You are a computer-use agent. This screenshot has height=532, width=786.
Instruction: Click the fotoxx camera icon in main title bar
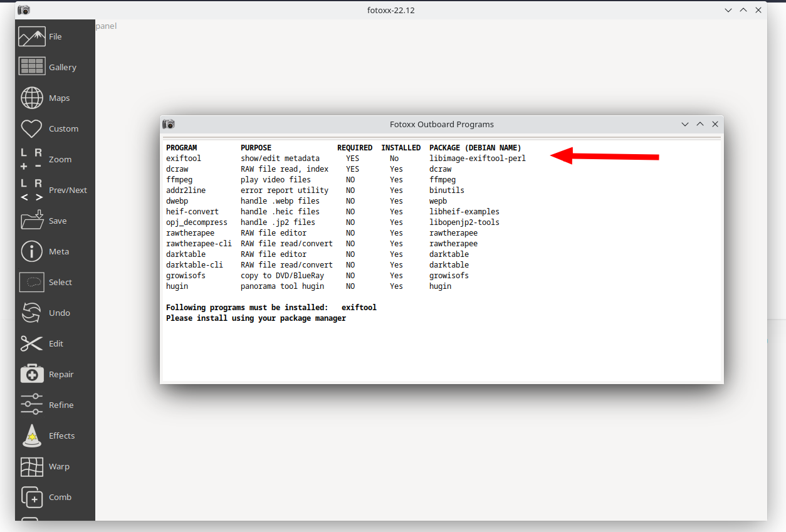pyautogui.click(x=24, y=10)
